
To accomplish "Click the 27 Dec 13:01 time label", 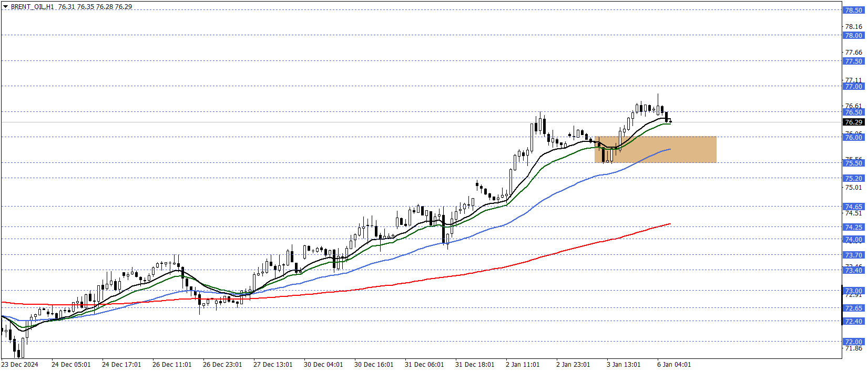I will (x=273, y=364).
